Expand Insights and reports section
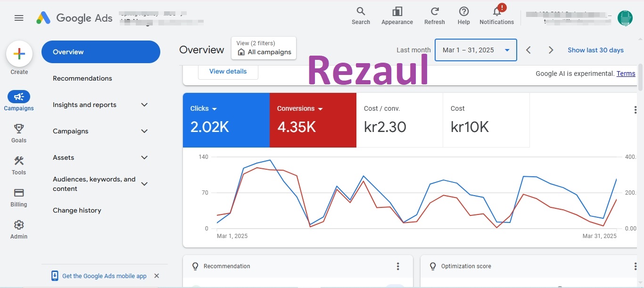The image size is (644, 288). (x=144, y=105)
